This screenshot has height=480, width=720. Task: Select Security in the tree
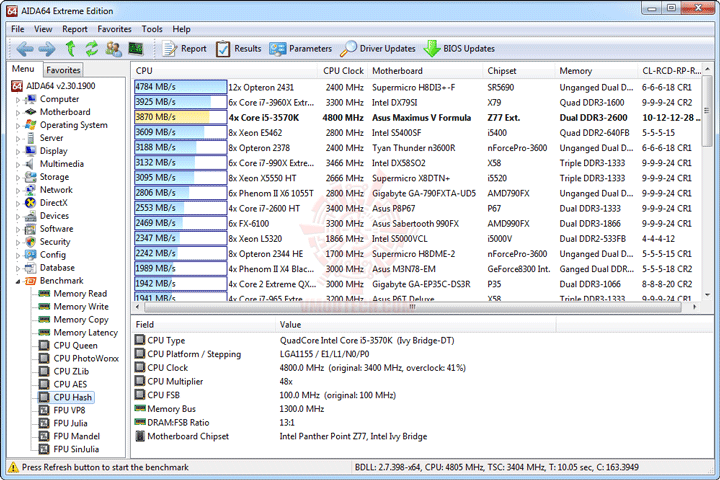[55, 242]
